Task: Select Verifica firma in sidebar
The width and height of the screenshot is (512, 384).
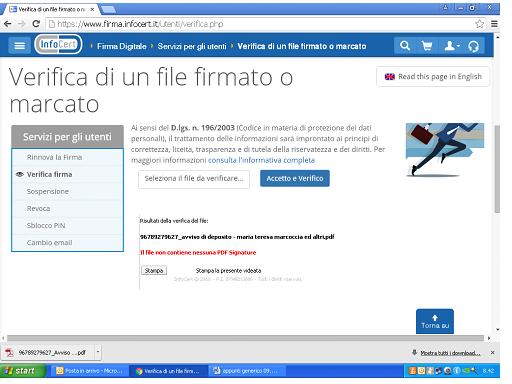Action: (x=49, y=174)
